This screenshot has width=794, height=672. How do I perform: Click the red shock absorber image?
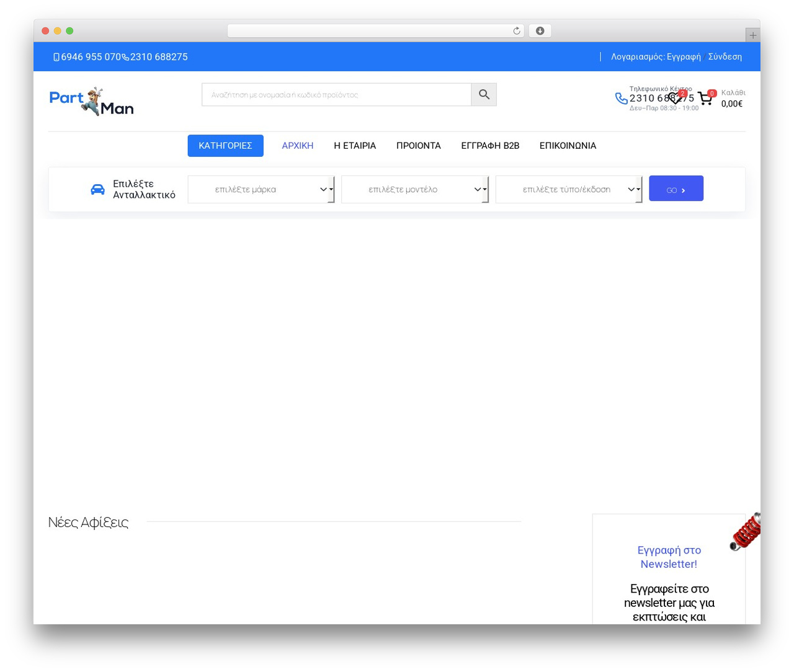(746, 531)
